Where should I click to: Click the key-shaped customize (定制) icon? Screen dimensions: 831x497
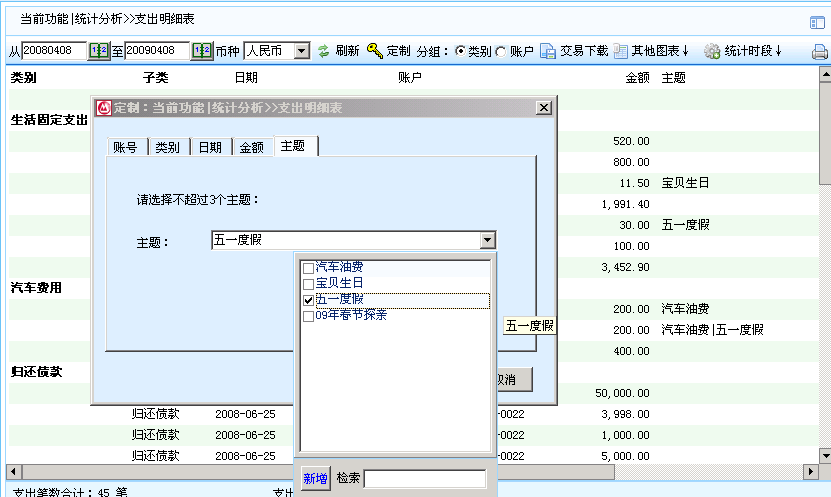(375, 51)
